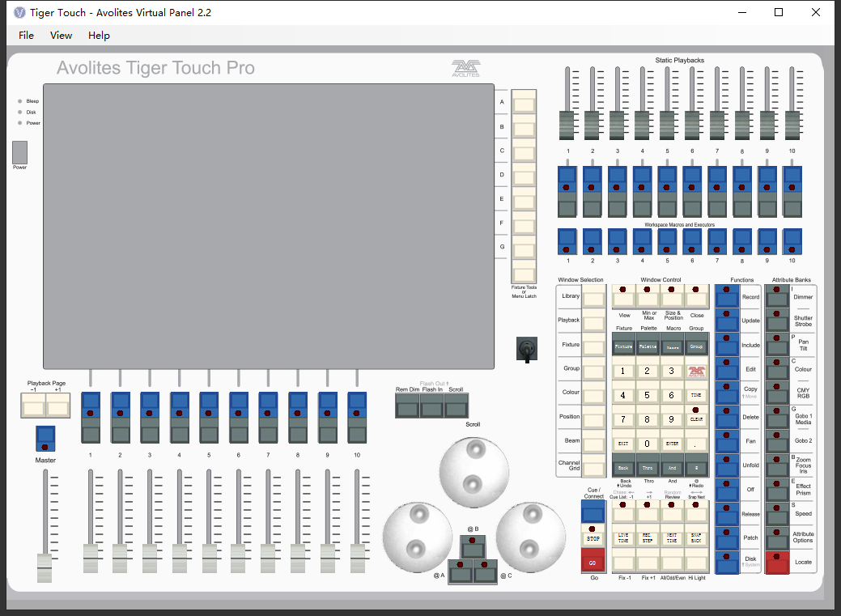Click bottom playback fader 6 handle
Screen dimensions: 841x616
[x=238, y=558]
